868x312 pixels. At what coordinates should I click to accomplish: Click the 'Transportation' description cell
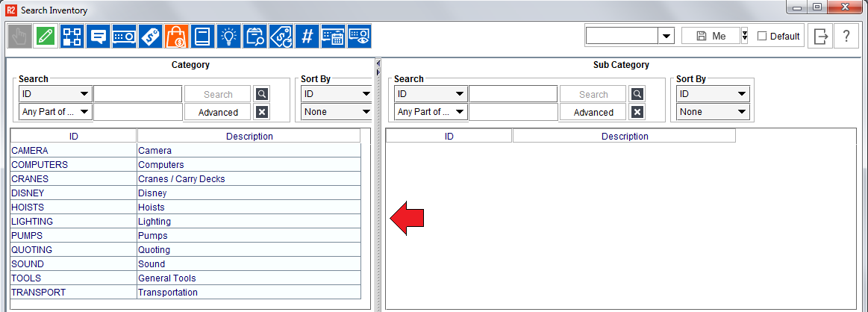point(249,293)
